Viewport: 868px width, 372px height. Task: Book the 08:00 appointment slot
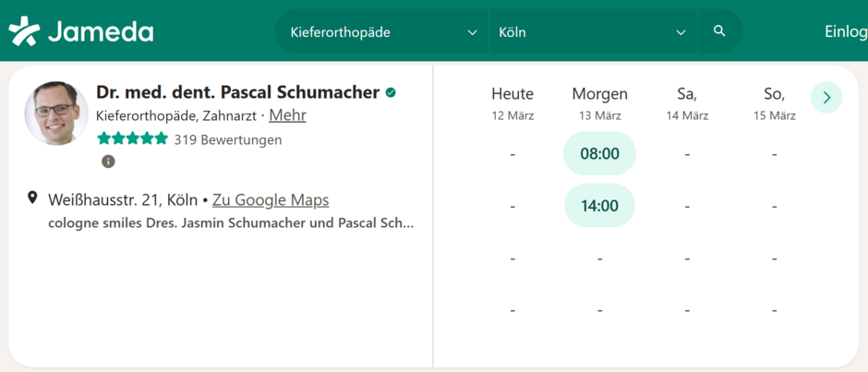tap(599, 153)
